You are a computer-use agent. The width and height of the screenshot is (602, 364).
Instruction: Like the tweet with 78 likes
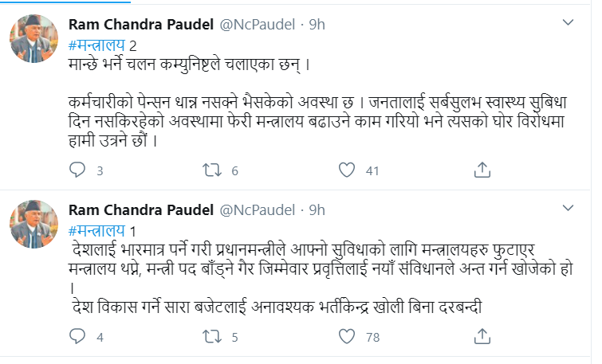[x=346, y=338]
